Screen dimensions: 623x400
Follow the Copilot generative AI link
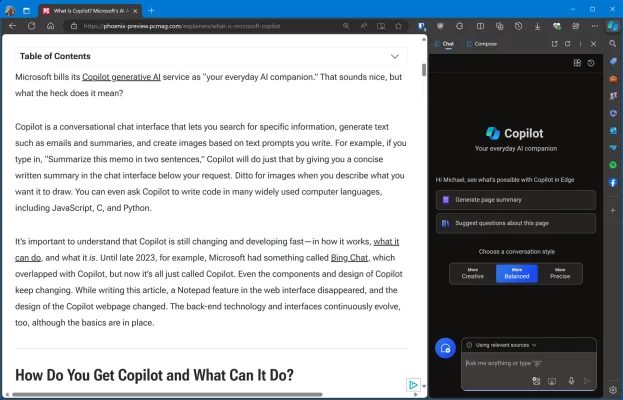click(x=121, y=77)
